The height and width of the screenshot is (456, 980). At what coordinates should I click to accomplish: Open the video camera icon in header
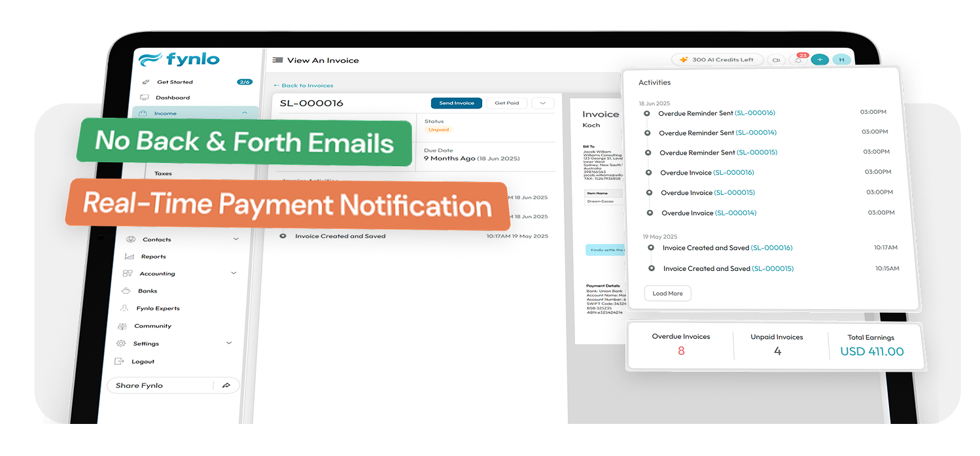point(777,60)
